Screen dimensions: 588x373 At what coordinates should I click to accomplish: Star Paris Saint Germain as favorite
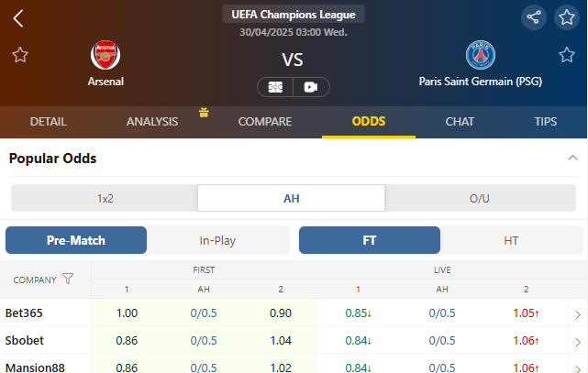pos(567,55)
